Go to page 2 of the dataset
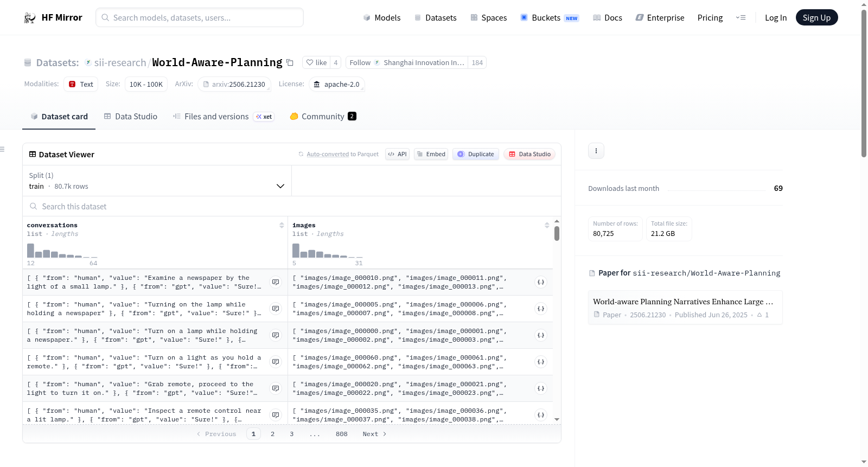This screenshot has width=868, height=467. coord(272,434)
